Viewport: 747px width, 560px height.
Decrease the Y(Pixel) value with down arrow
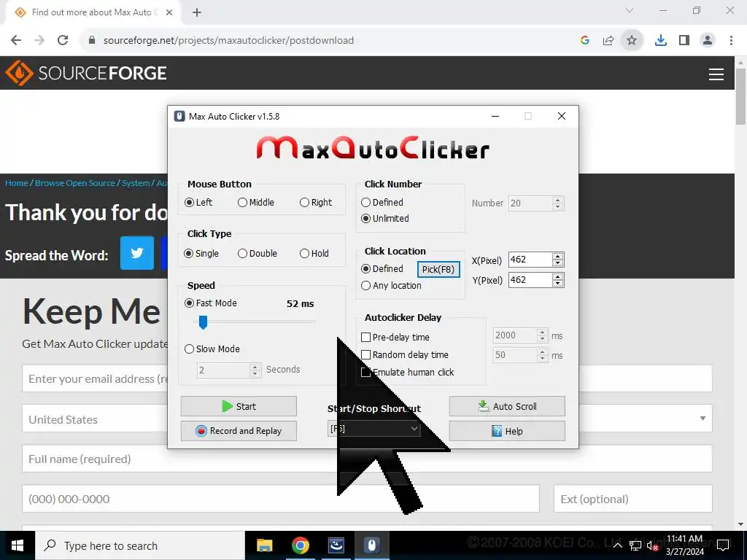[x=558, y=284]
